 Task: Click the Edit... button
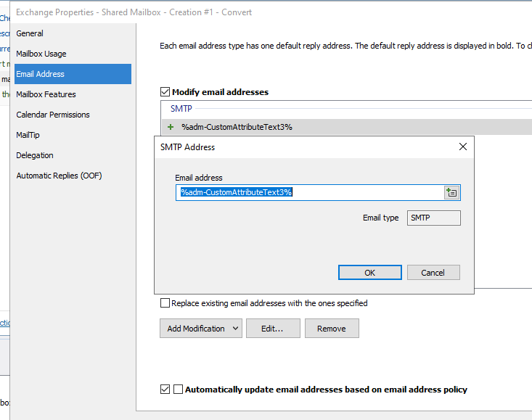(273, 328)
